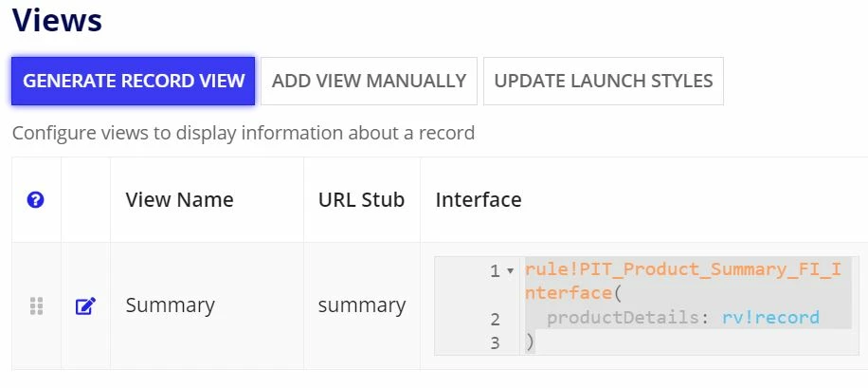Click the Summary view name cell
Image resolution: width=868 pixels, height=388 pixels.
coord(170,305)
